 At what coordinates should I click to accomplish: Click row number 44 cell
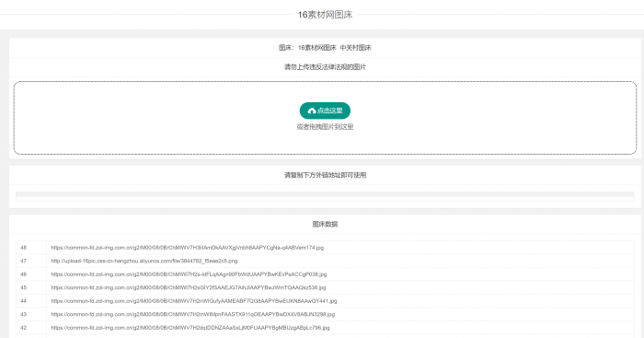[31, 301]
